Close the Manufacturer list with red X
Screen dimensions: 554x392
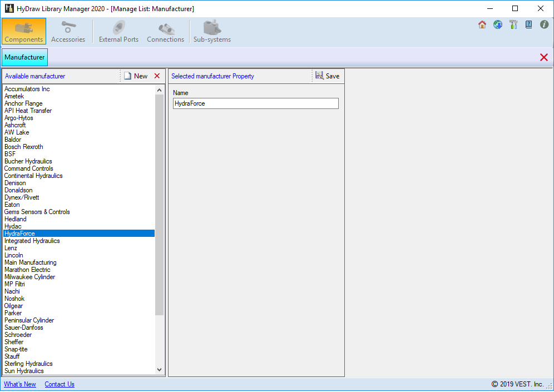544,57
